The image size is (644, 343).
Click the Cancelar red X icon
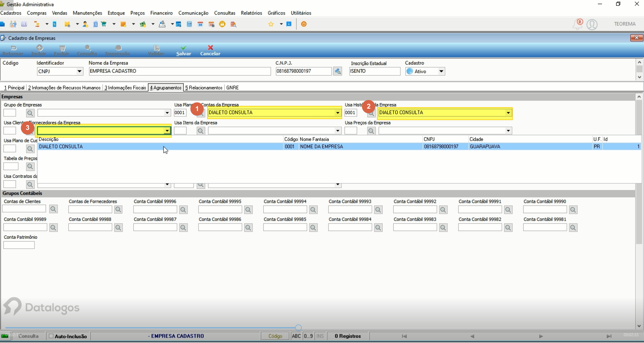210,48
